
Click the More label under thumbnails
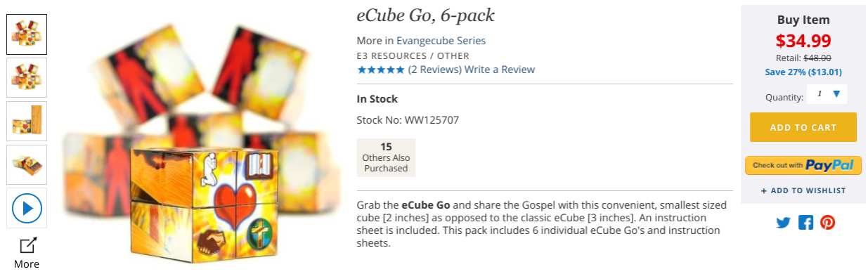click(27, 264)
